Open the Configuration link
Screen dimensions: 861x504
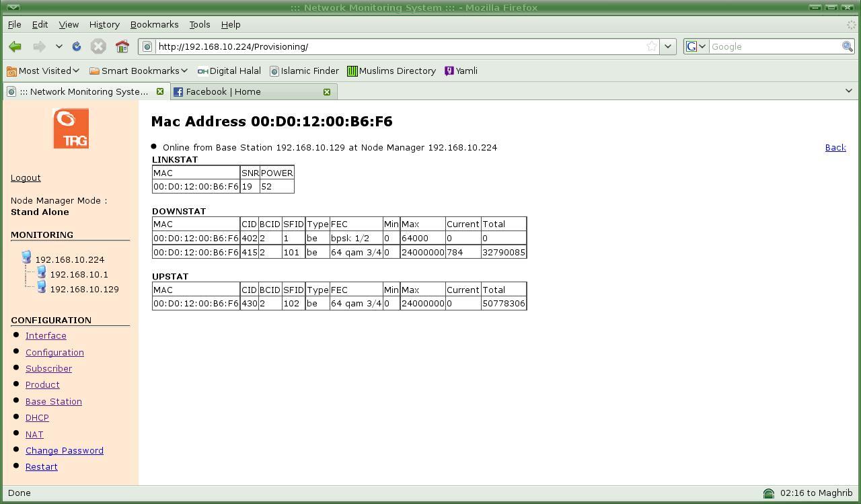click(x=54, y=353)
